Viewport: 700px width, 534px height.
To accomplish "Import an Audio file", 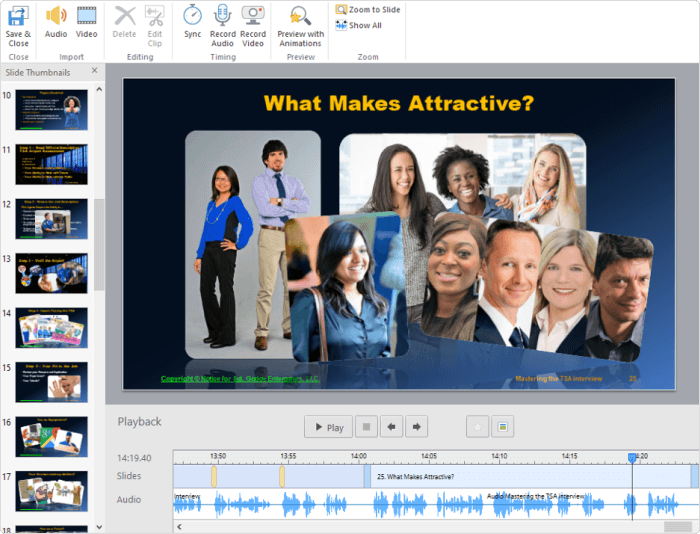I will point(56,21).
